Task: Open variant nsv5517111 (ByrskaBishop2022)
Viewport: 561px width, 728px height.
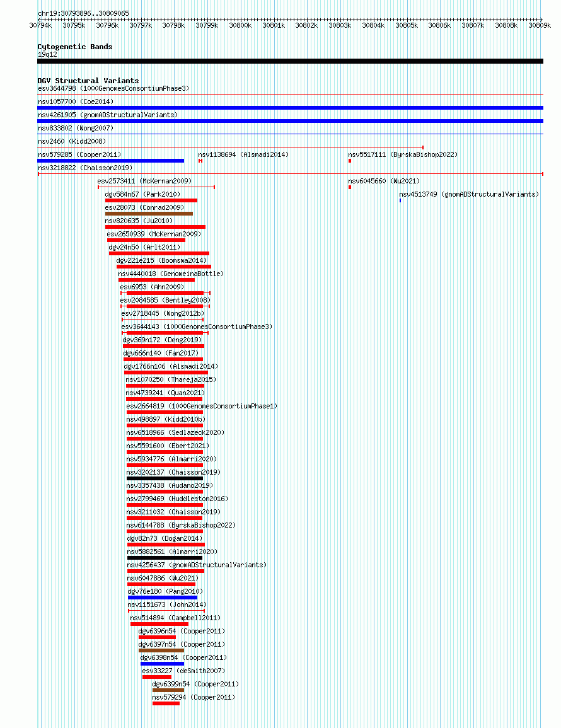Action: pos(403,154)
